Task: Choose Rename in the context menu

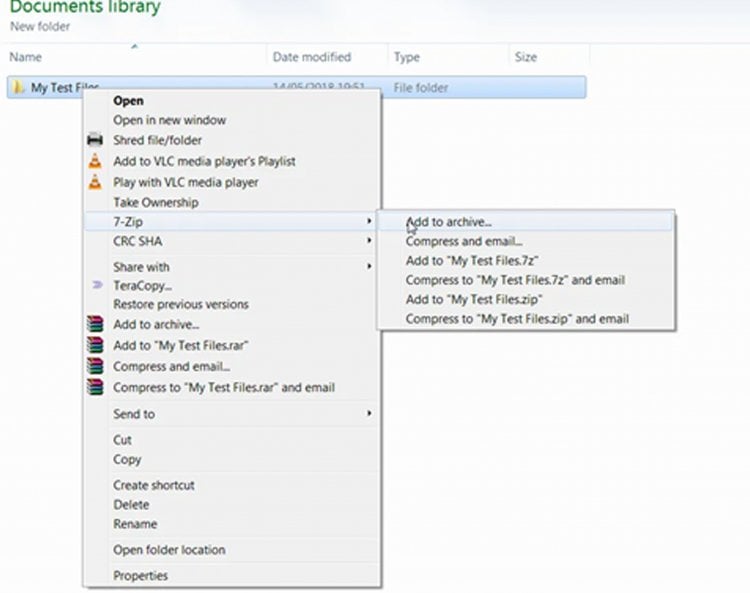Action: click(x=135, y=524)
